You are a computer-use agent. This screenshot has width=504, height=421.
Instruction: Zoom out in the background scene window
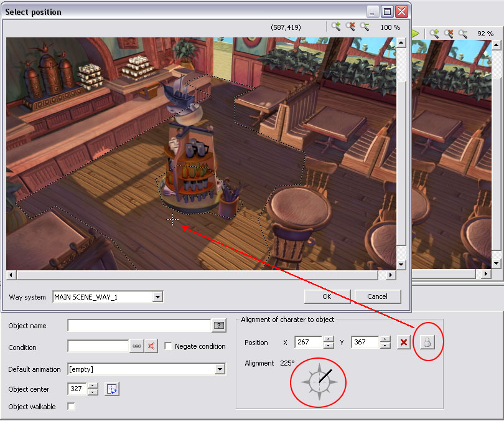click(x=463, y=34)
